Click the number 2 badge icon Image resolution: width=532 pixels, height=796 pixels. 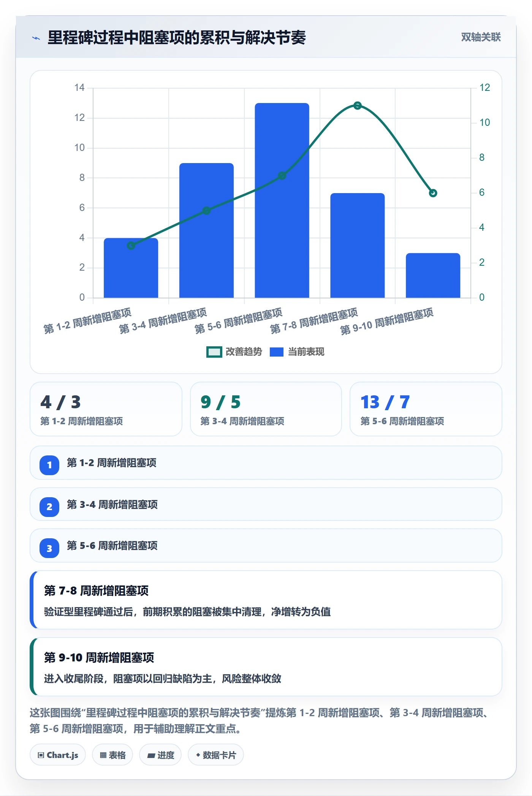pos(49,507)
